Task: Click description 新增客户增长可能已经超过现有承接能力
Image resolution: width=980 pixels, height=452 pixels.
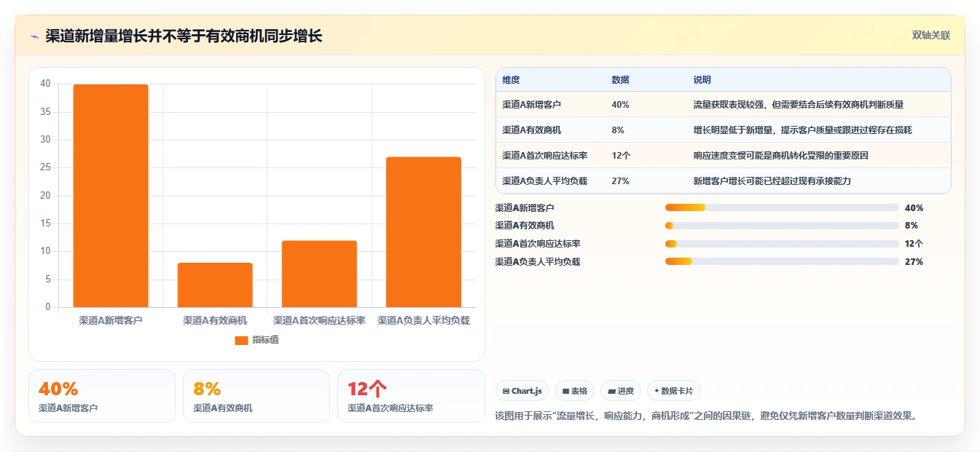Action: (x=772, y=181)
